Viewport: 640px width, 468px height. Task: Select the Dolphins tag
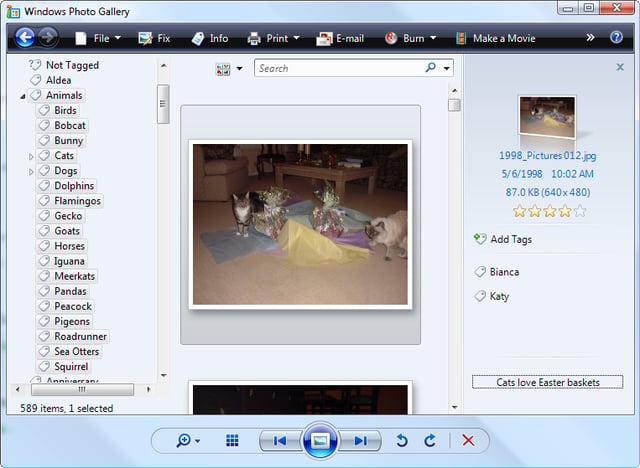click(67, 186)
